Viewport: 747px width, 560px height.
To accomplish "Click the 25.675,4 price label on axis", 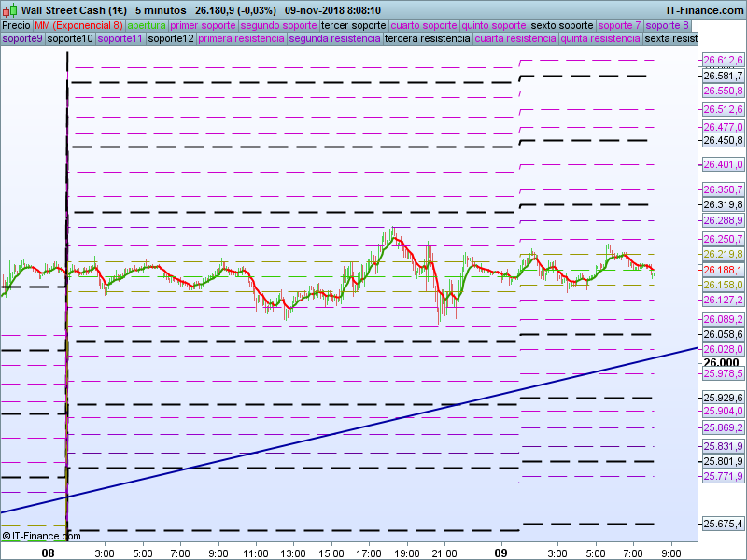I will tap(723, 524).
